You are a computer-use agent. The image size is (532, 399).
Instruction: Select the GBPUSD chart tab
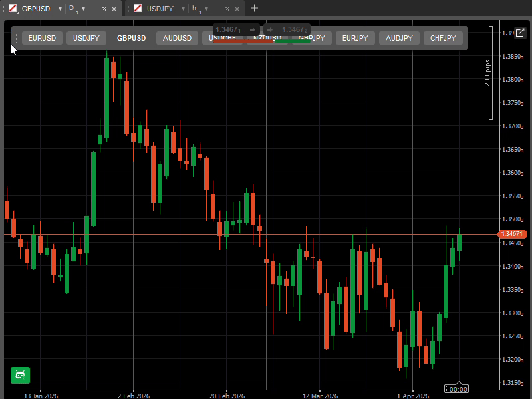[x=36, y=9]
